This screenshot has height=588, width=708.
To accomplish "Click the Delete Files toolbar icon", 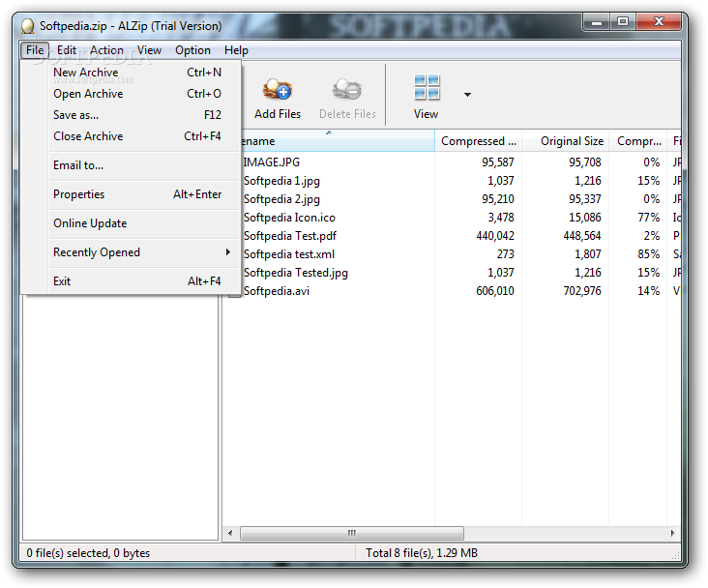I will 347,89.
